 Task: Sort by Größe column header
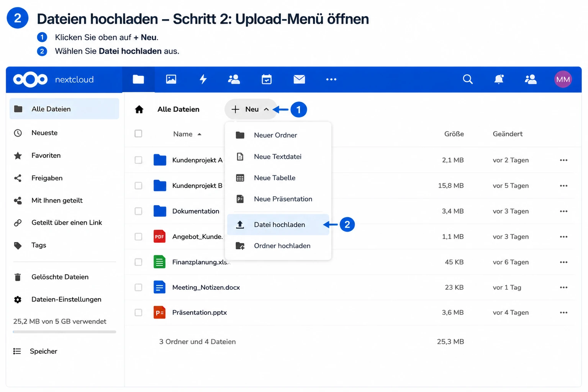(x=454, y=134)
